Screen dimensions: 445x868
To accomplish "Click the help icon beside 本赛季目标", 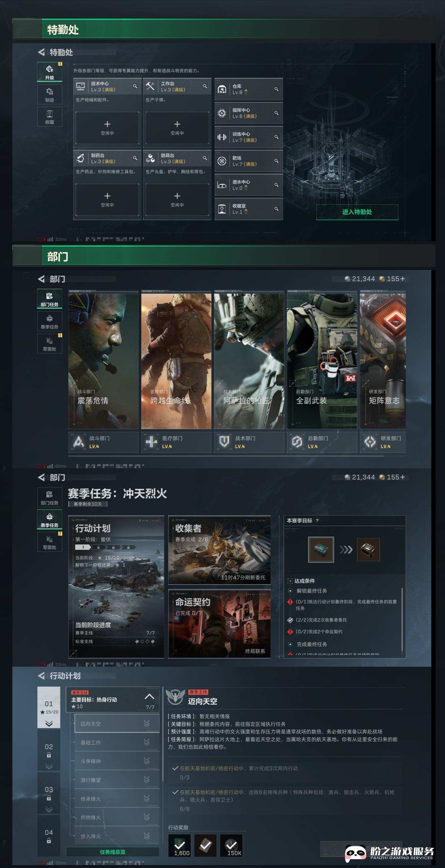I will (x=317, y=521).
